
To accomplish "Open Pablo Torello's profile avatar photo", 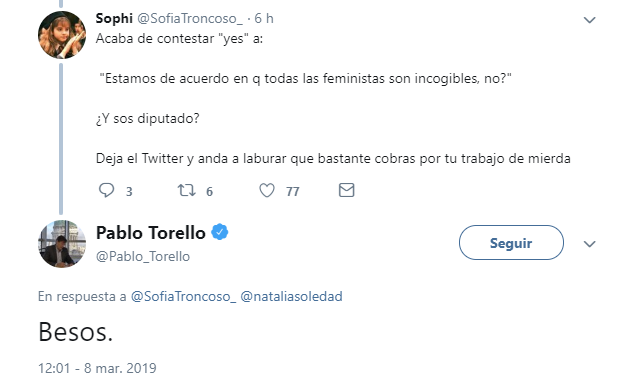I will 62,244.
